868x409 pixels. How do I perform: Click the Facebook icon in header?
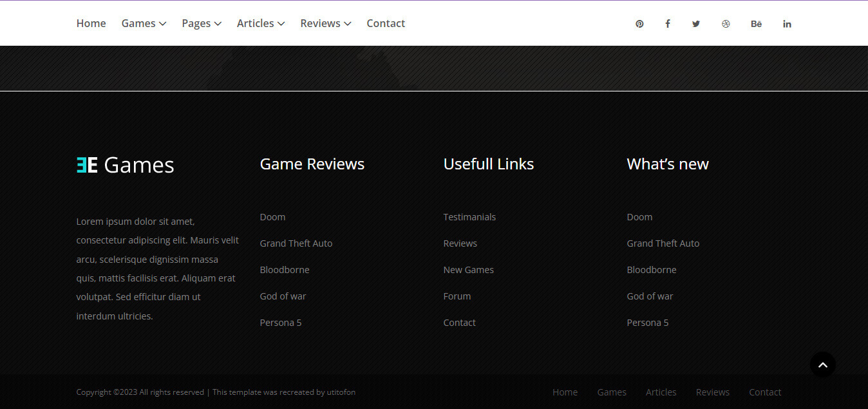pos(668,24)
